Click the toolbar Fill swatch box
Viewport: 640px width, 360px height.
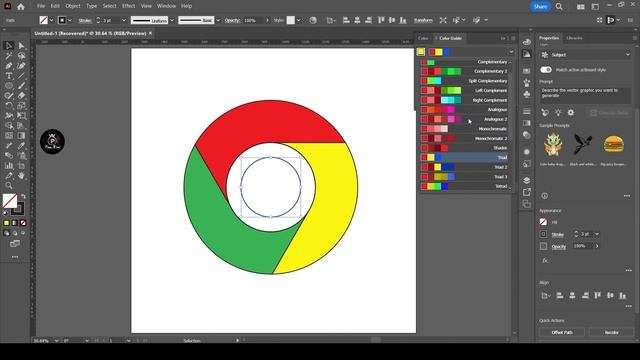tap(10, 201)
